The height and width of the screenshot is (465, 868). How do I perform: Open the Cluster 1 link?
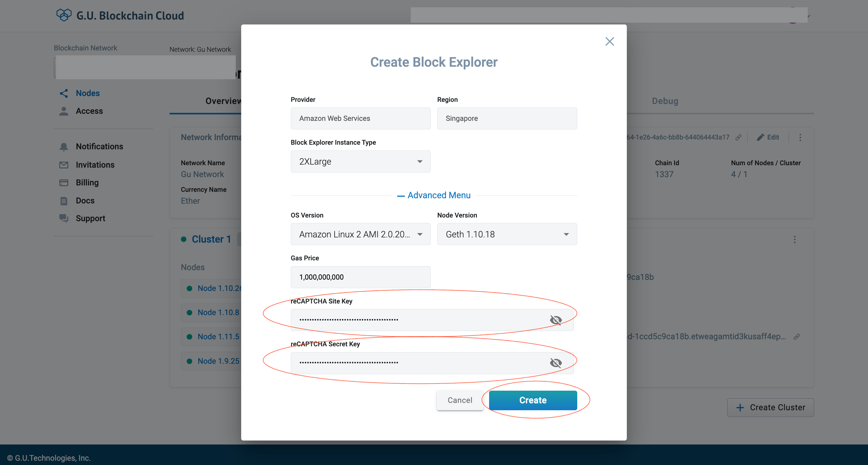[x=211, y=240]
